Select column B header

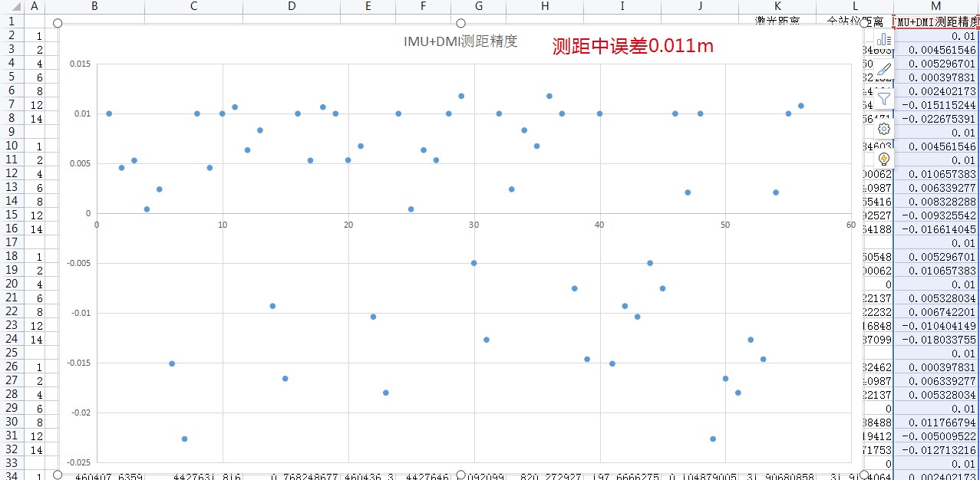(x=94, y=6)
